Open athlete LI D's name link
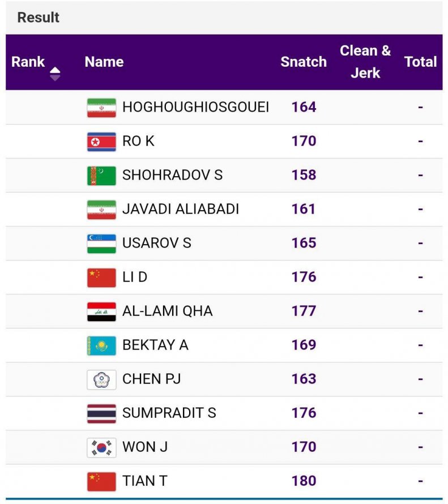 [135, 277]
